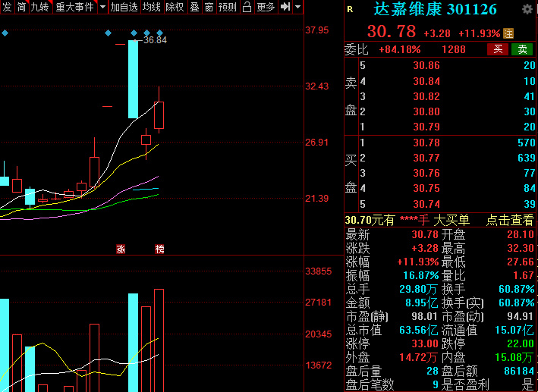Select the 九转 indicator button
This screenshot has width=538, height=392.
click(x=39, y=7)
